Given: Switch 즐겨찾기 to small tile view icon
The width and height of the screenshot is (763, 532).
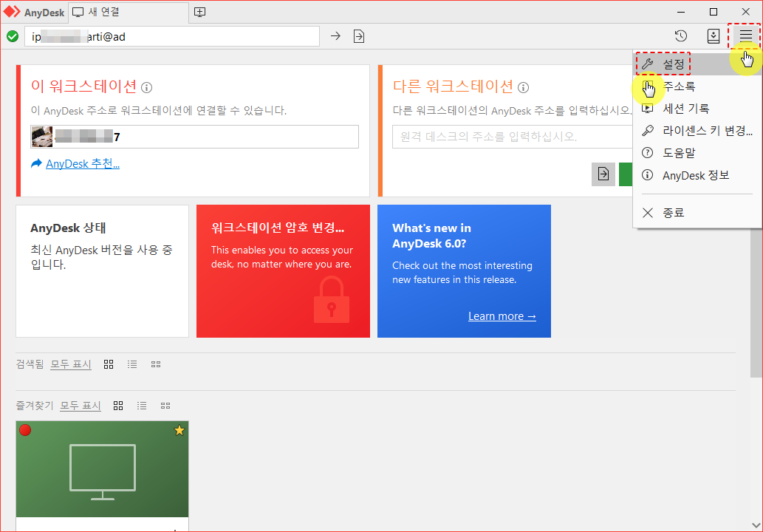Looking at the screenshot, I should coord(165,406).
